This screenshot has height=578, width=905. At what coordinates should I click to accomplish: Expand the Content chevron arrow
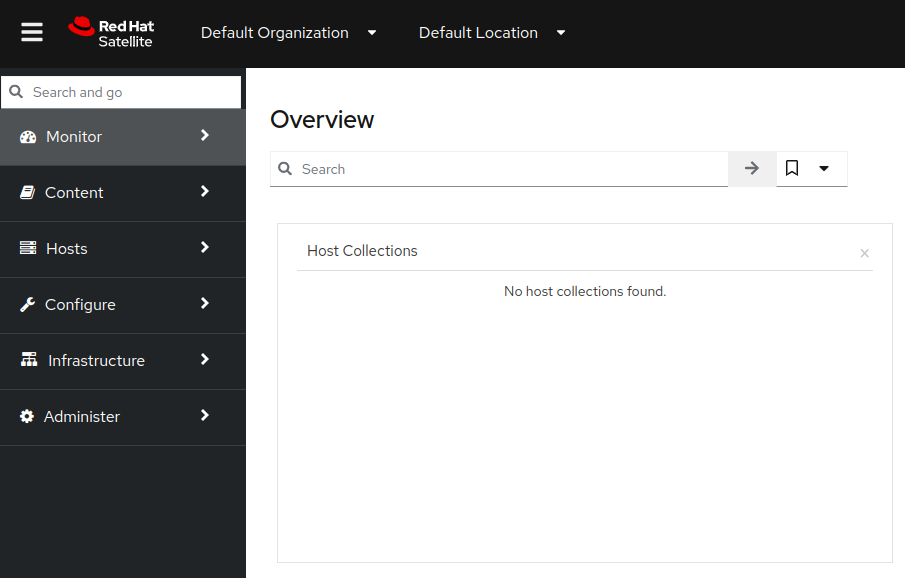tap(204, 191)
